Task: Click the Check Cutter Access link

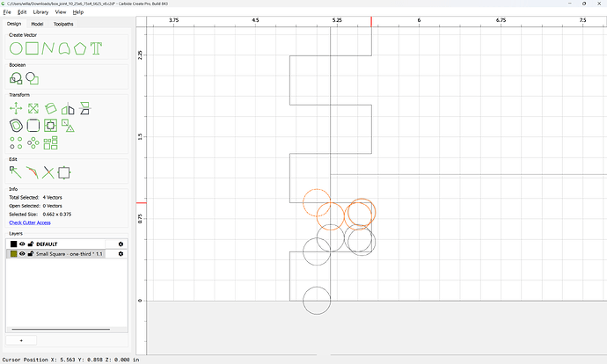Action: [x=30, y=222]
